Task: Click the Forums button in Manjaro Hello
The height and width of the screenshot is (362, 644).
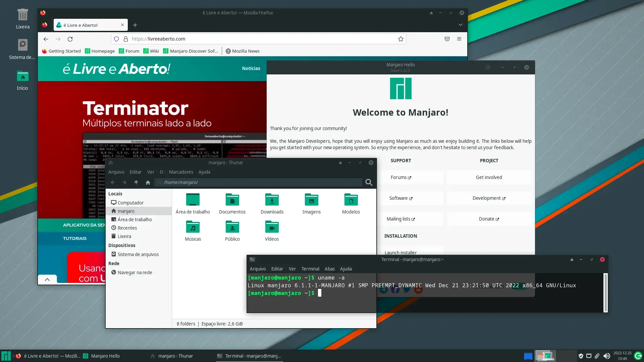Action: pos(401,177)
